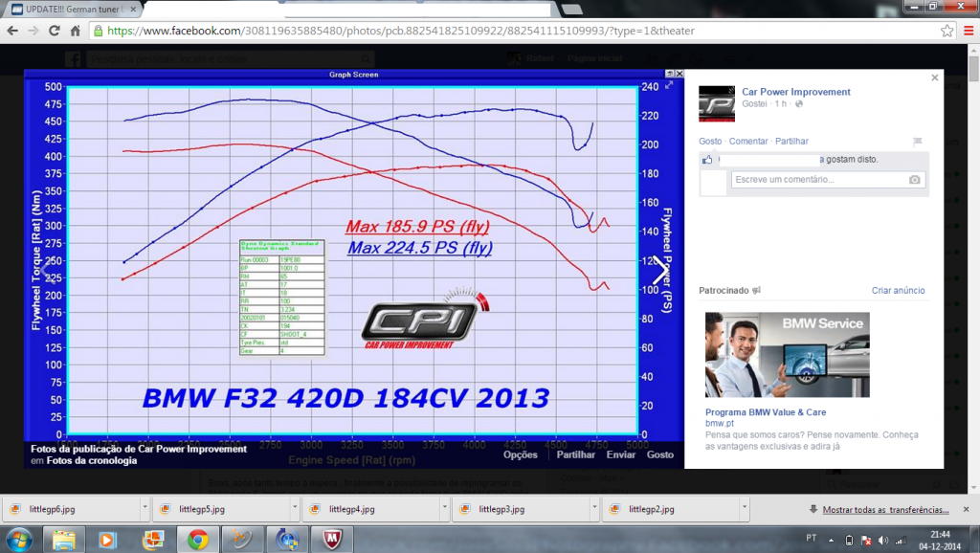Click the facebook.com address bar URL
The image size is (980, 553).
click(401, 31)
